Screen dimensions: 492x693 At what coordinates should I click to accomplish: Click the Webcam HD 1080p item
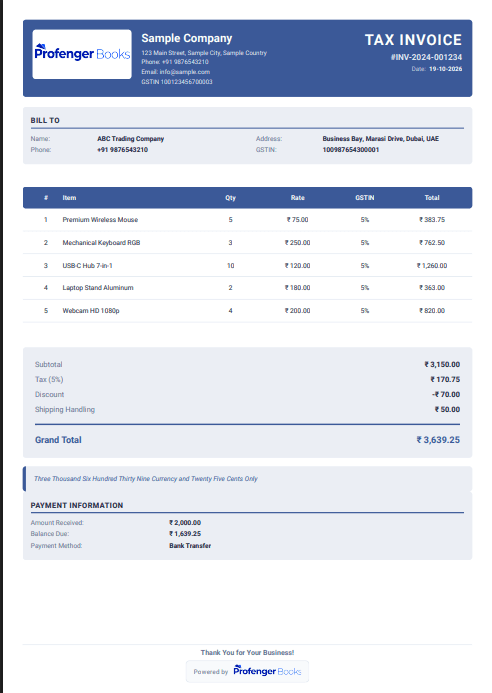point(91,311)
